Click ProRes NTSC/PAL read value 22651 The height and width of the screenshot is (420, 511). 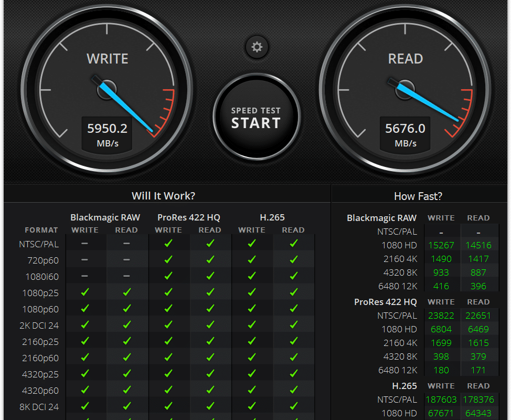pos(478,316)
